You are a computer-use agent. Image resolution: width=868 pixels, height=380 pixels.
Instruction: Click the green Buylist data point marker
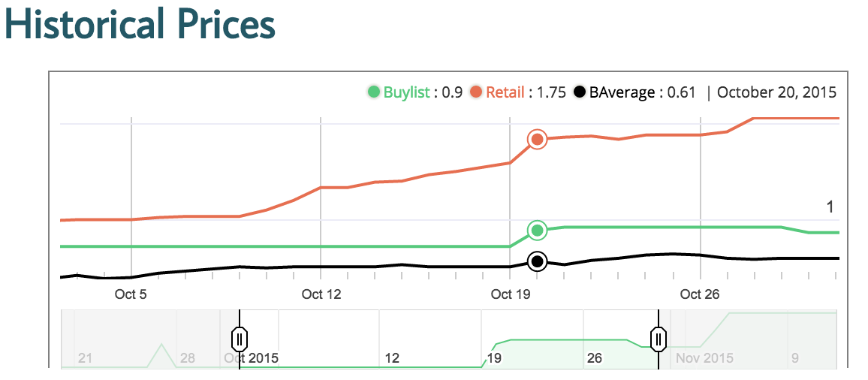coord(537,230)
